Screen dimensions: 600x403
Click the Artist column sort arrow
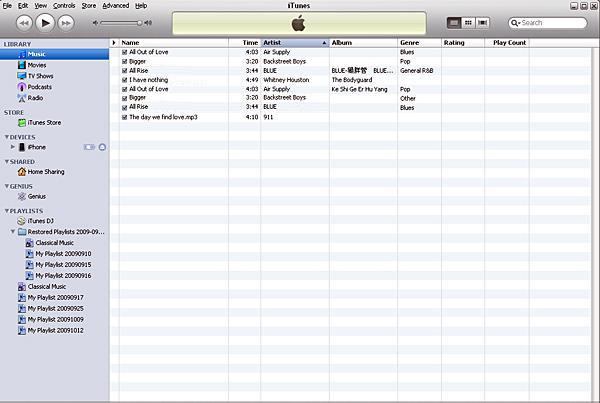324,43
